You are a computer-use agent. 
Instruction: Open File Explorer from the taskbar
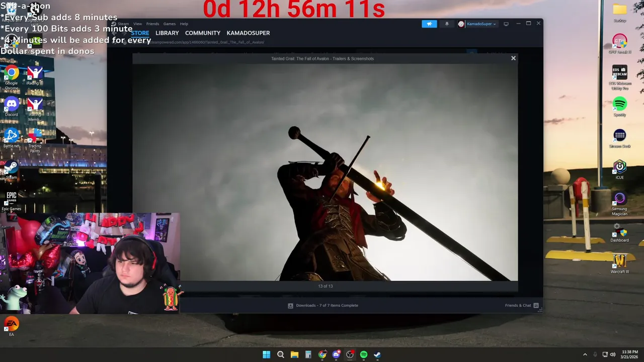pos(294,354)
